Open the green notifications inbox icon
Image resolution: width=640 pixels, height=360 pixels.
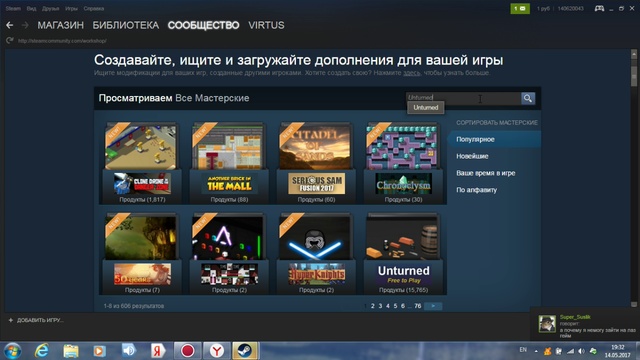520,9
